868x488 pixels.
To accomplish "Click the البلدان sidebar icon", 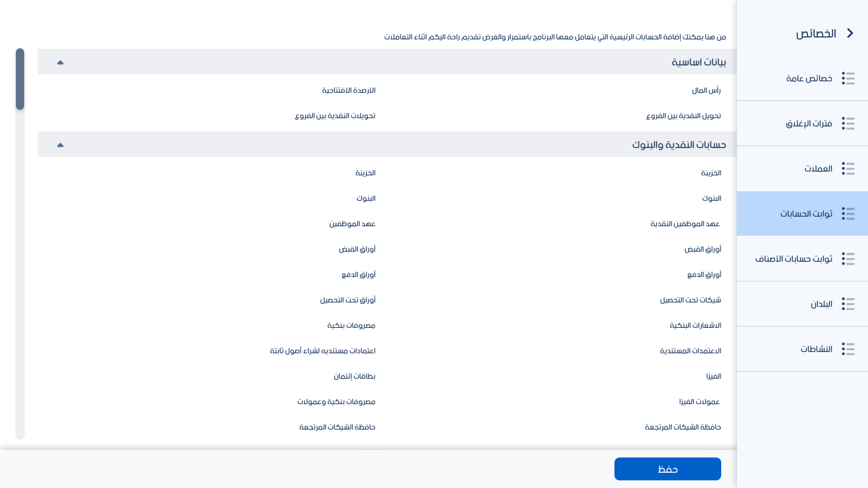I will pos(848,304).
